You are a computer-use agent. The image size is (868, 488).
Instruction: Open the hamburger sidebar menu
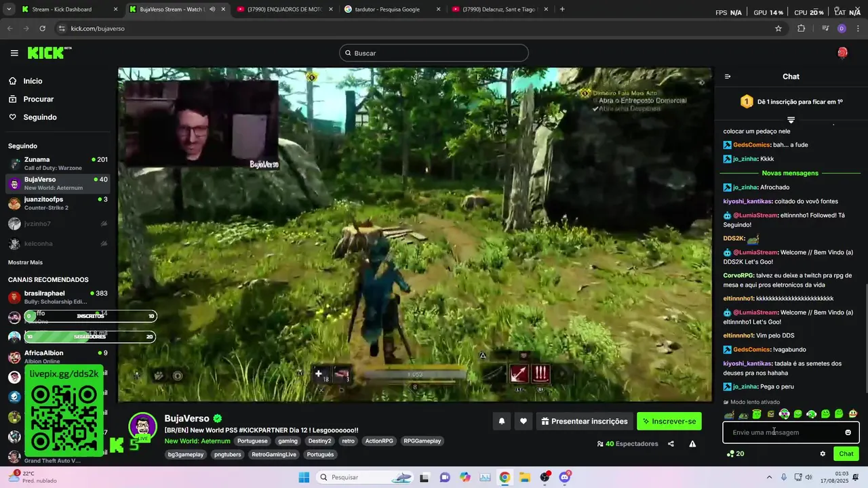pyautogui.click(x=14, y=53)
